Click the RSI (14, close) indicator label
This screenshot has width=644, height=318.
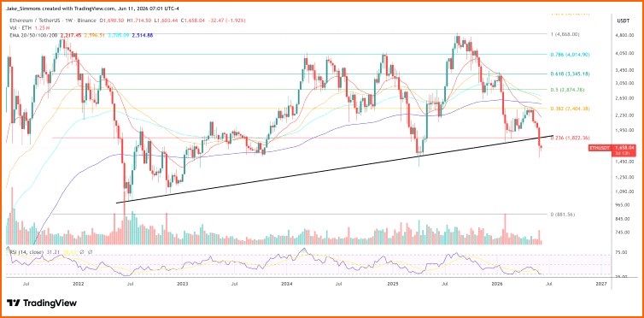tap(26, 251)
